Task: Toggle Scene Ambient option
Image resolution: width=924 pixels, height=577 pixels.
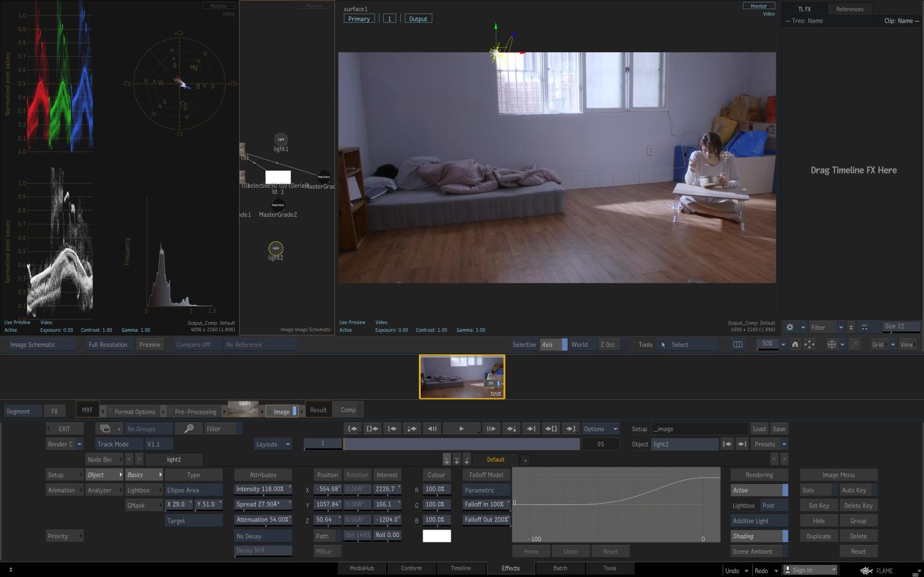Action: point(759,552)
